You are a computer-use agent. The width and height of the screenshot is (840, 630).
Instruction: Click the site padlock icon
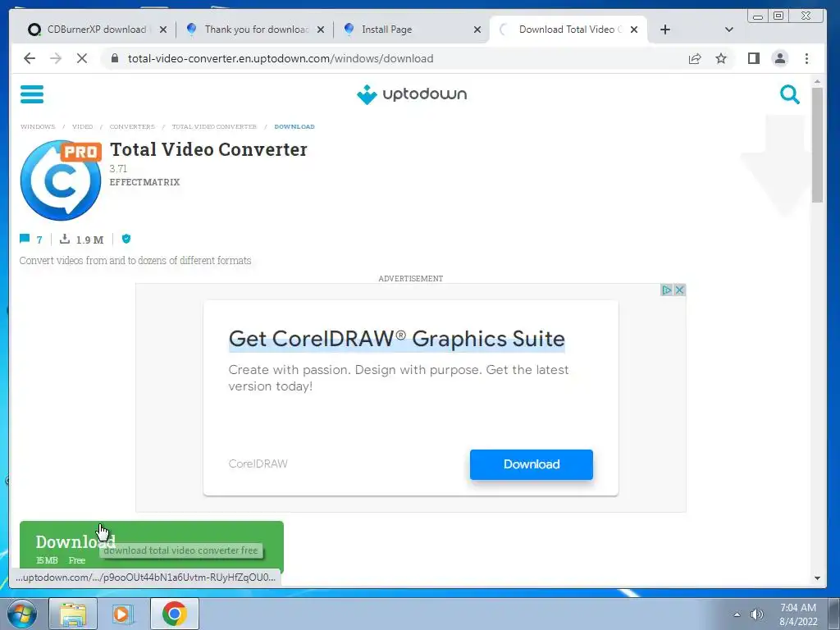click(114, 58)
